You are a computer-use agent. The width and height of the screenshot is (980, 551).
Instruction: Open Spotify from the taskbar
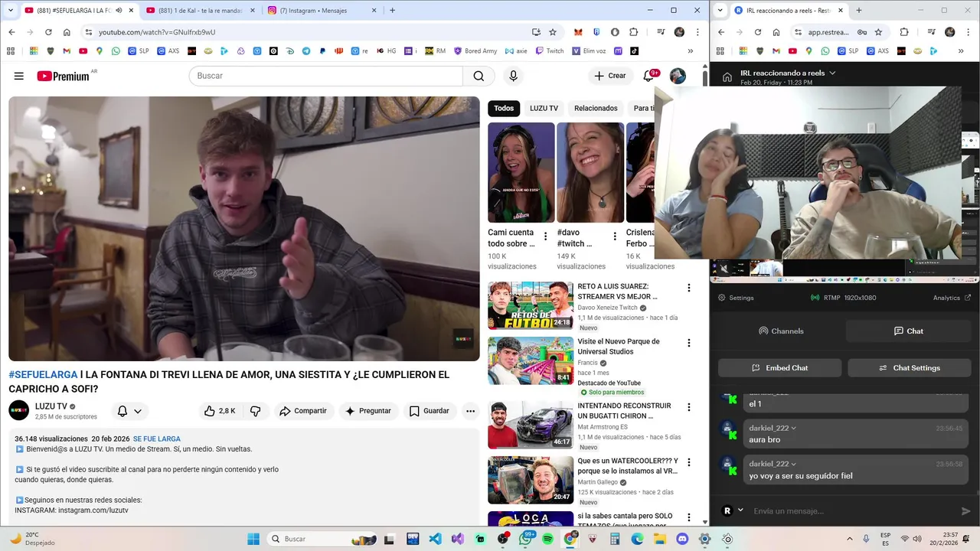pyautogui.click(x=547, y=539)
